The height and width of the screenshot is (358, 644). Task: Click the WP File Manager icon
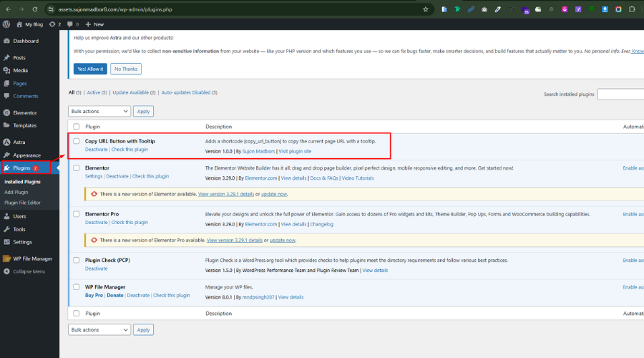point(6,258)
